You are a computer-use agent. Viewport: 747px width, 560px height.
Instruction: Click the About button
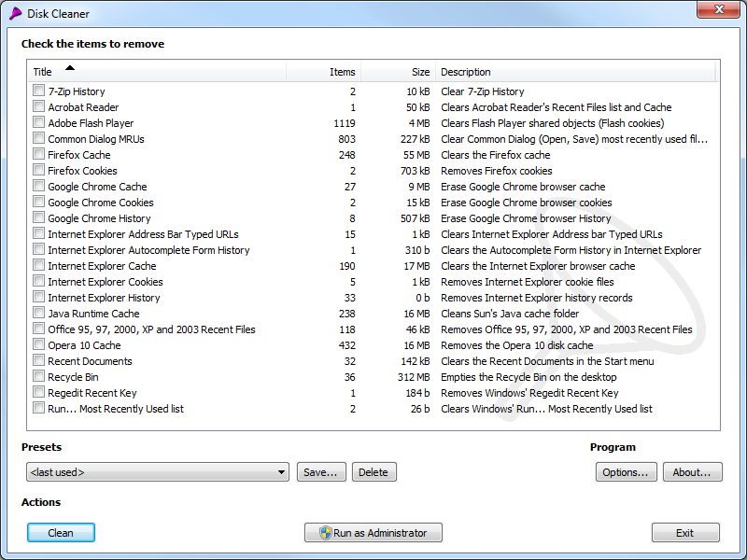coord(692,472)
